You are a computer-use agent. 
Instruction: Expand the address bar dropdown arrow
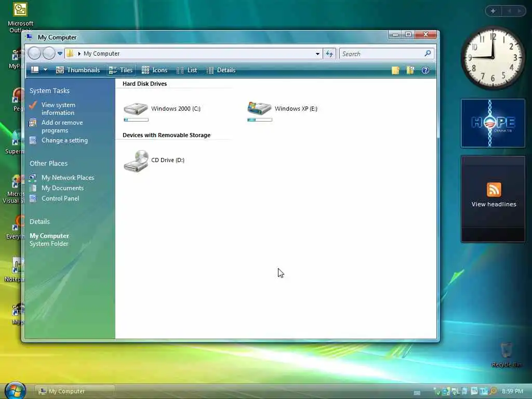317,54
